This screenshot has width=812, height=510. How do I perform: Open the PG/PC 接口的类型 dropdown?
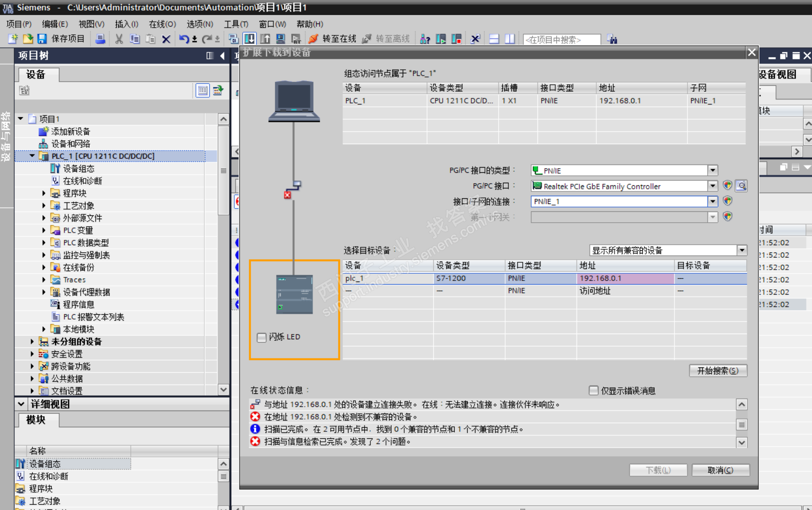point(713,170)
